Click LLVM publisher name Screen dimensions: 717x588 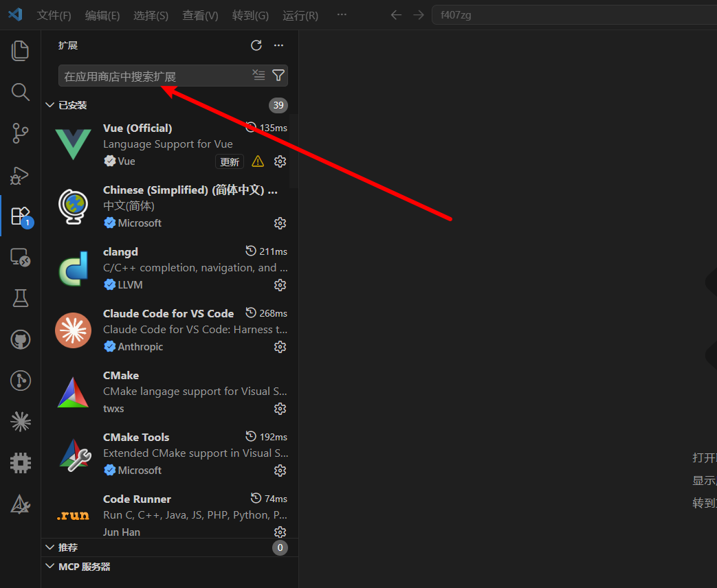click(131, 285)
